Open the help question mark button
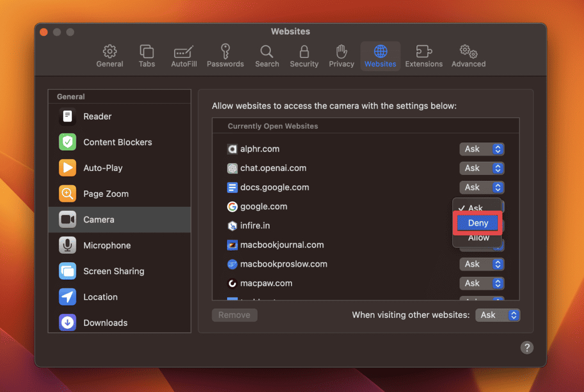Image resolution: width=584 pixels, height=392 pixels. [526, 348]
